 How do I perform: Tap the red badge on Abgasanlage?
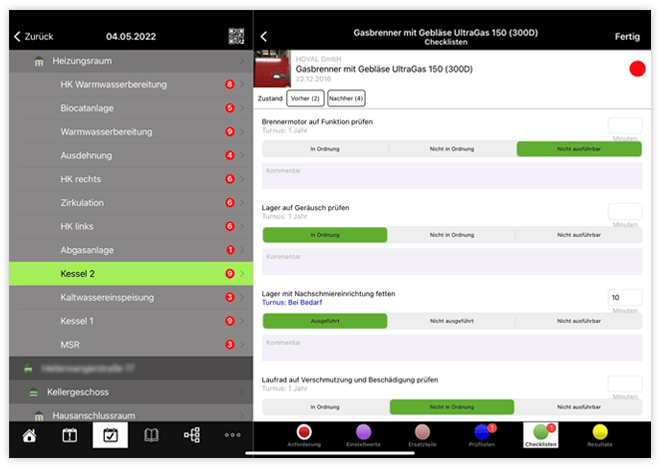point(230,250)
